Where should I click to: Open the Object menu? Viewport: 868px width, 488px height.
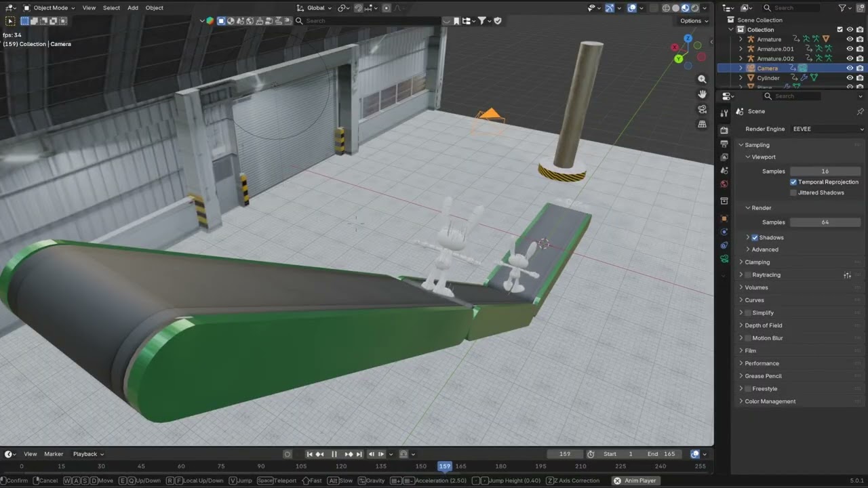tap(155, 8)
